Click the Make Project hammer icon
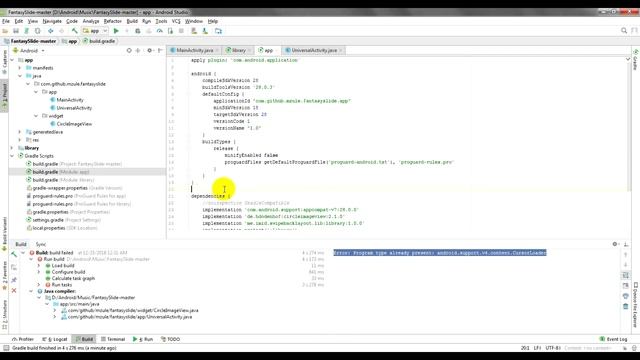The width and height of the screenshot is (640, 360). [74, 31]
